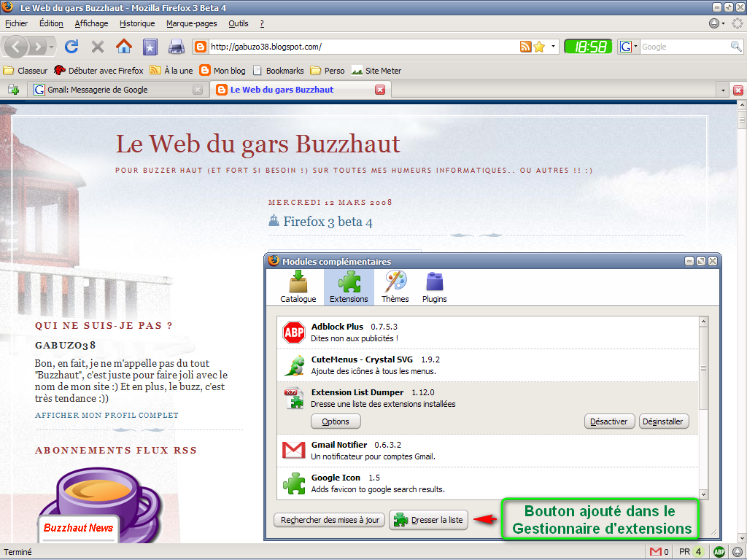Open the À la une feed bookmark

pos(171,71)
